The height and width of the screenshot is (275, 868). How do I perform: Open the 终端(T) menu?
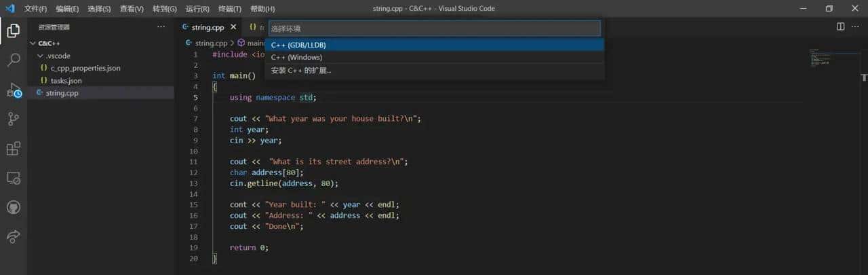point(229,9)
